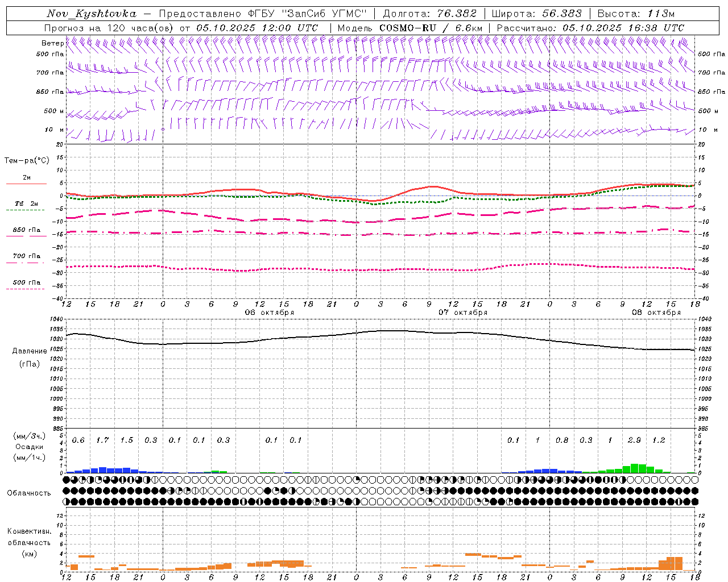Image resolution: width=728 pixels, height=582 pixels.
Task: Click 'Рассчитано: 05.10.2025 16:38 UTC' timestamp
Action: tap(590, 28)
